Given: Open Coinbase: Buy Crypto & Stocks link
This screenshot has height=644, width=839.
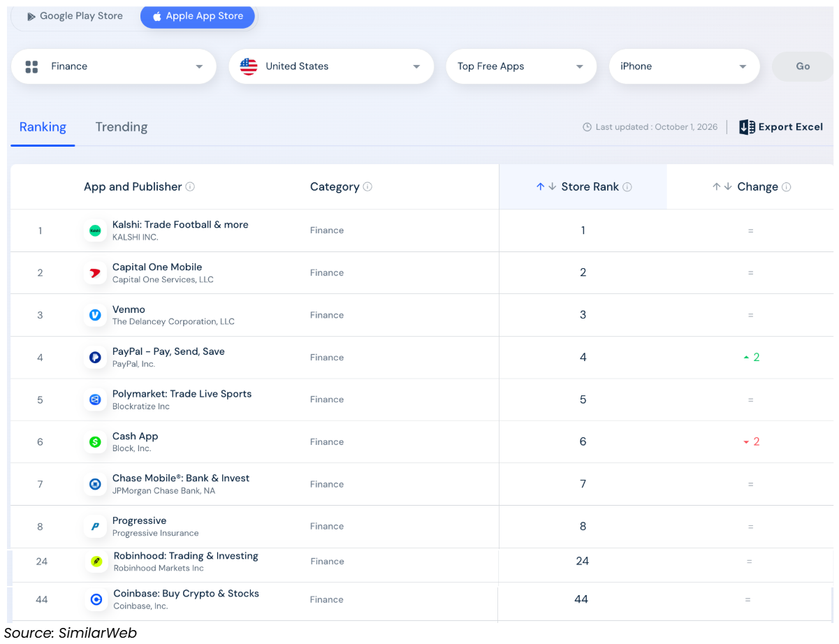Looking at the screenshot, I should [x=187, y=594].
